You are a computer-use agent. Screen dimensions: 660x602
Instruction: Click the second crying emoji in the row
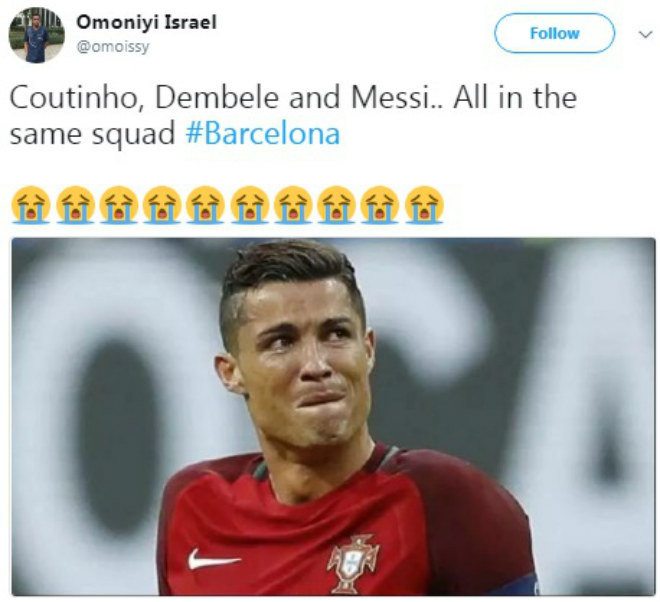[75, 205]
